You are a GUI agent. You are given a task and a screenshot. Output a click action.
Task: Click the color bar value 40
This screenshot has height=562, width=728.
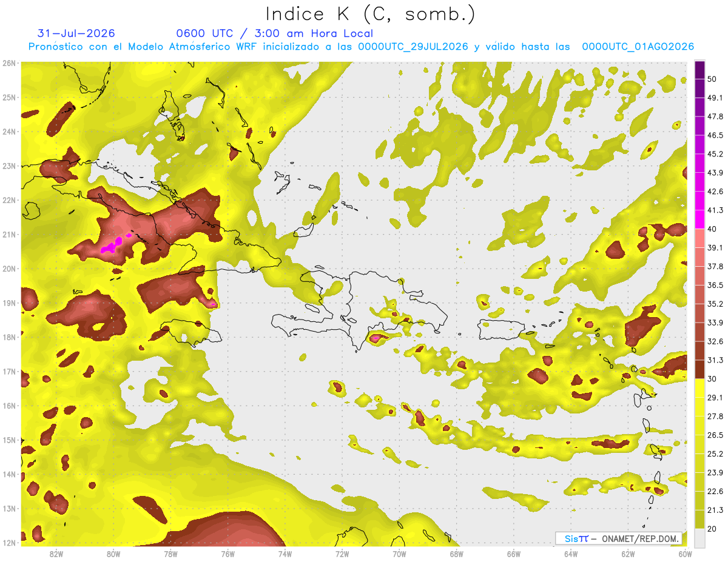click(712, 229)
